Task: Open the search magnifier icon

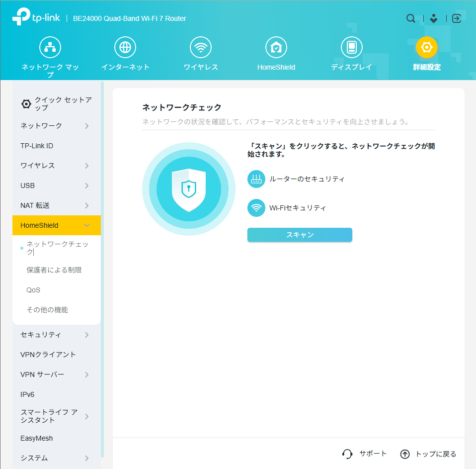Action: 410,18
